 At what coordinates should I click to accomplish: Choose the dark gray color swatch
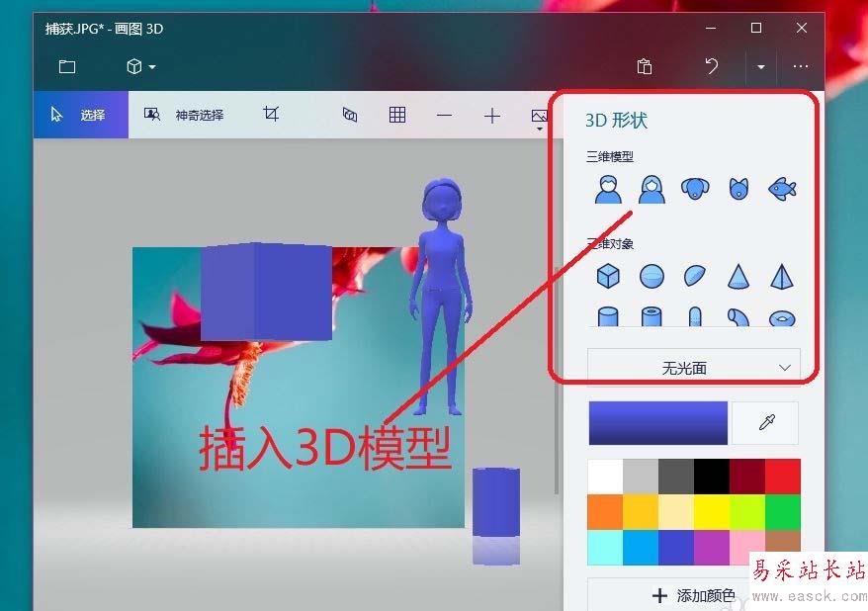[676, 476]
